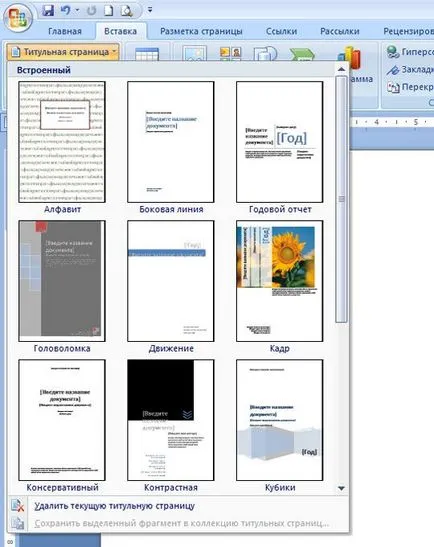434x547 pixels.
Task: Open the Разметка страницы tab
Action: [x=201, y=31]
